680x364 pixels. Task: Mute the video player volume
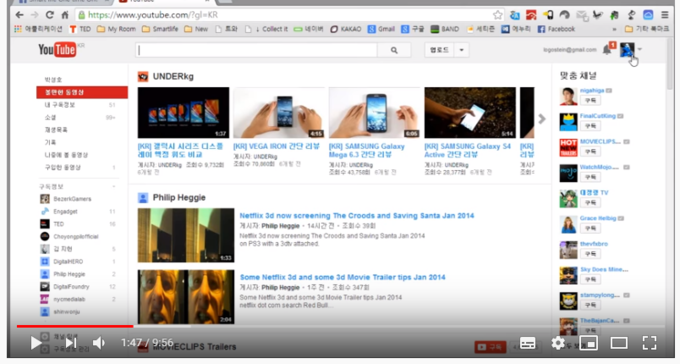pyautogui.click(x=99, y=343)
